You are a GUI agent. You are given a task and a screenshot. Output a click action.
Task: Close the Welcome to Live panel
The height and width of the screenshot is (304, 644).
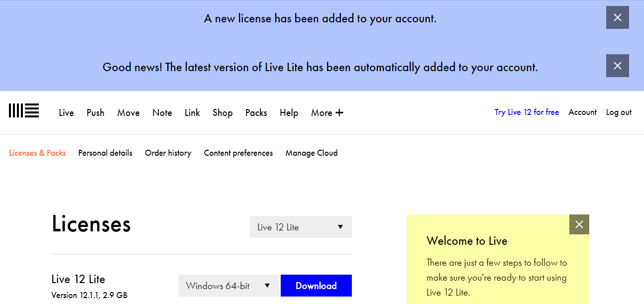(579, 224)
